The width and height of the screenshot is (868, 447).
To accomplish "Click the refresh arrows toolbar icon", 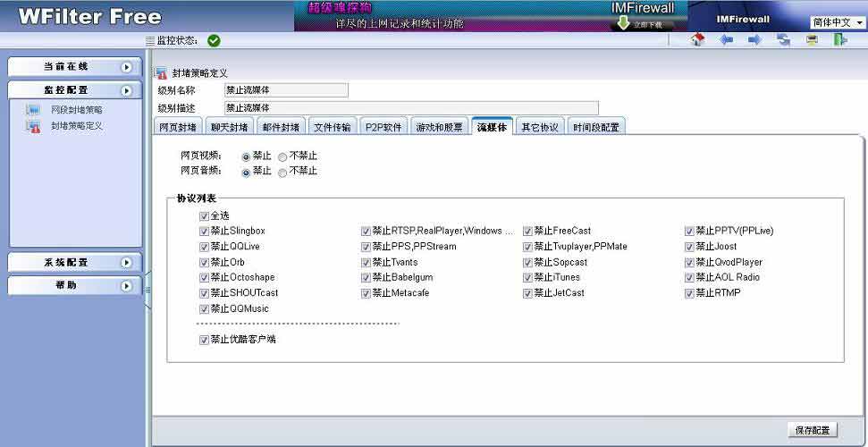I will tap(783, 39).
